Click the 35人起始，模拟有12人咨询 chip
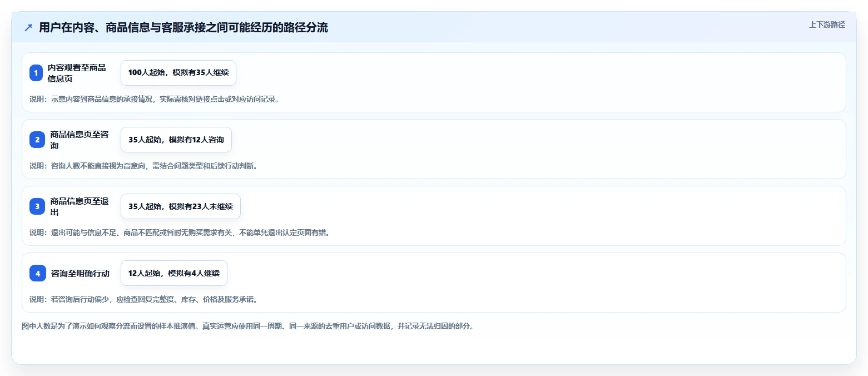The image size is (868, 376). 176,140
